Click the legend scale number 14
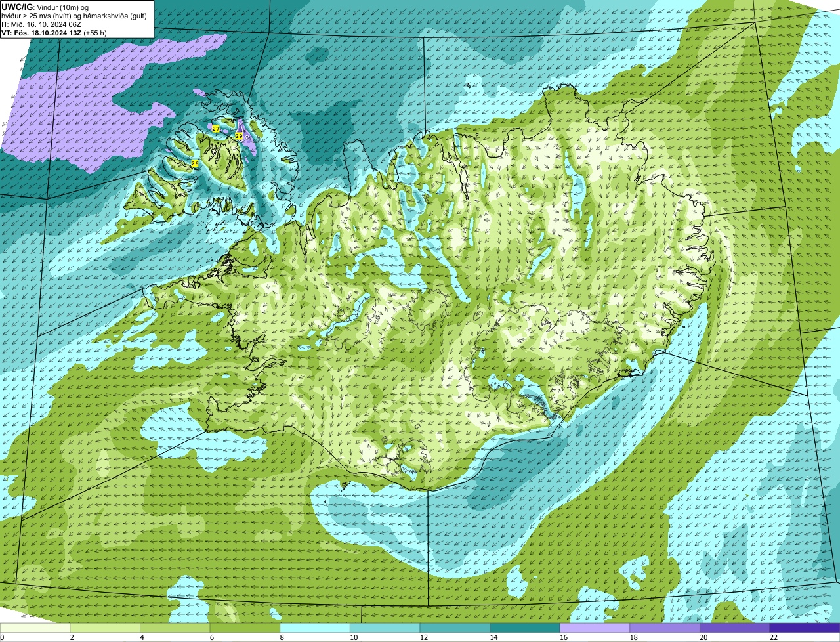840x642 pixels. (x=493, y=637)
